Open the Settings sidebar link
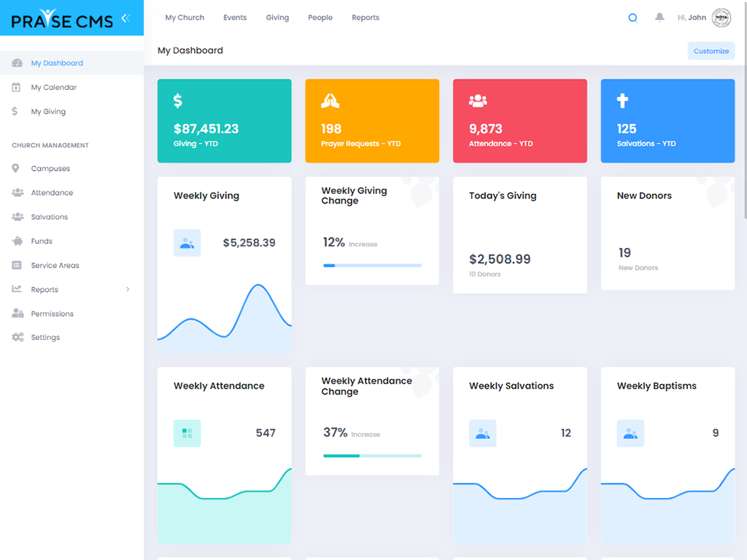Image resolution: width=747 pixels, height=560 pixels. (45, 337)
